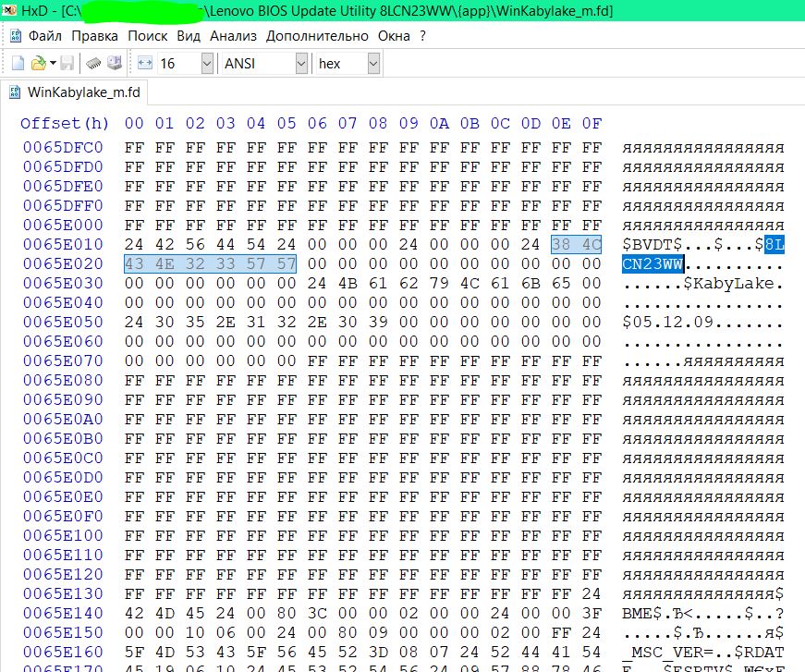Click the $KabyLake decoded text
This screenshot has width=805, height=672.
(728, 284)
